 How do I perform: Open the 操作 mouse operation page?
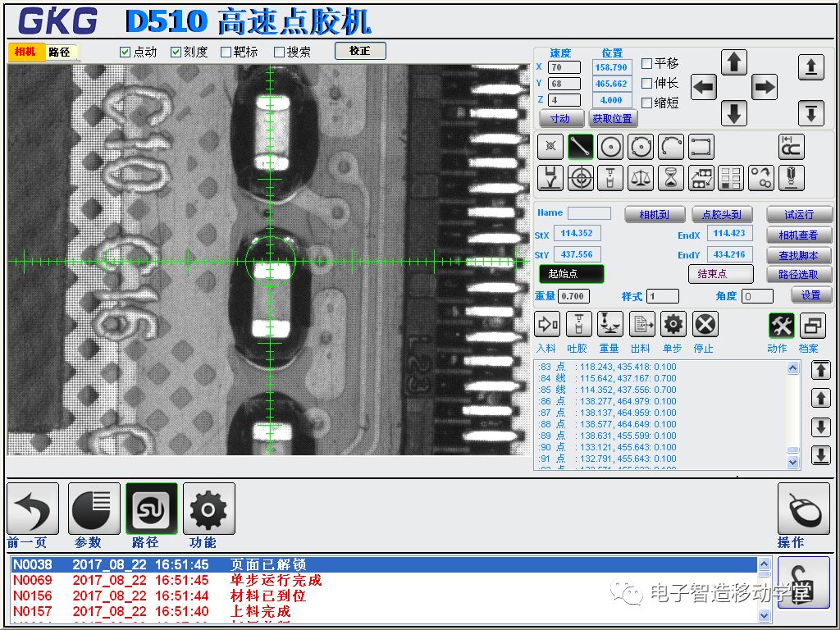[804, 509]
